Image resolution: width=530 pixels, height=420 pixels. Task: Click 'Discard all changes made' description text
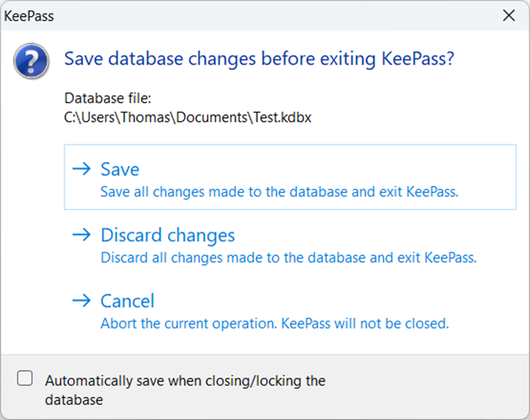pyautogui.click(x=288, y=257)
